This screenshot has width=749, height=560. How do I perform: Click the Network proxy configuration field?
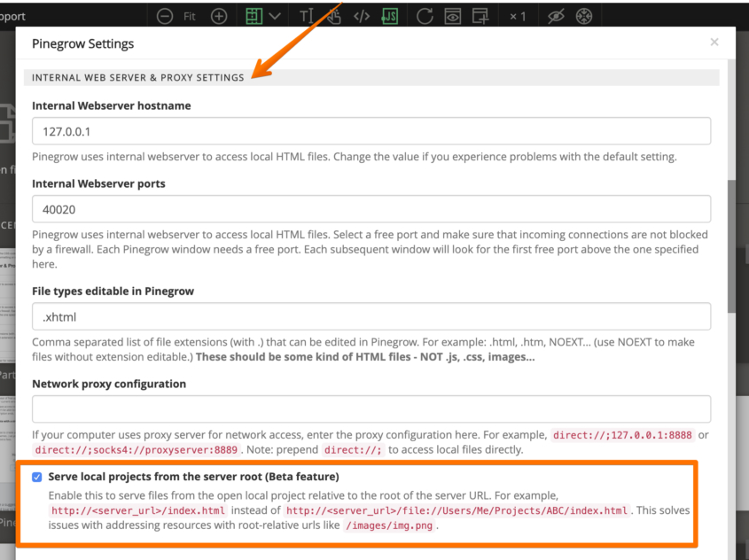click(371, 408)
